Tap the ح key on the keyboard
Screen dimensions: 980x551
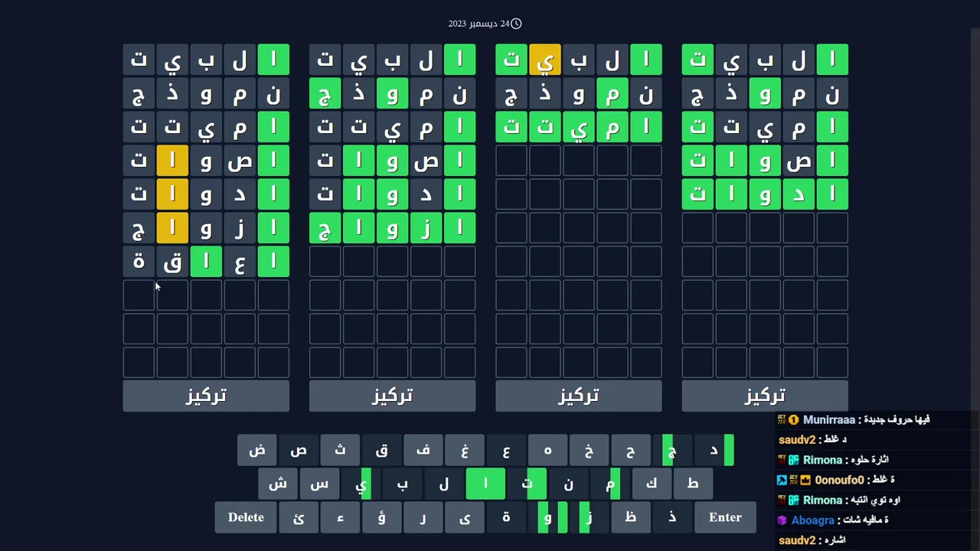[630, 450]
